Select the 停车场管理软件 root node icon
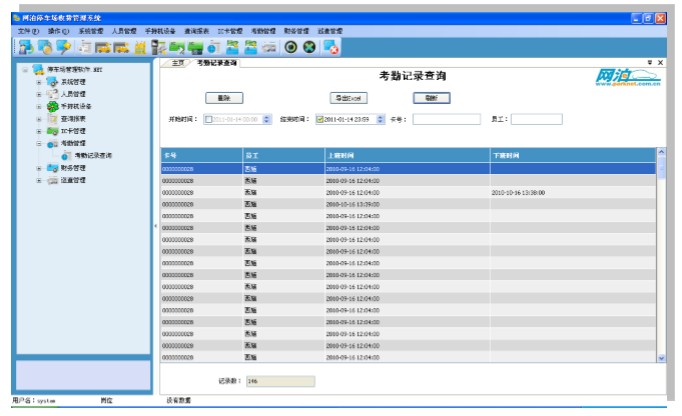Viewport: 682px width, 416px height. click(x=38, y=69)
